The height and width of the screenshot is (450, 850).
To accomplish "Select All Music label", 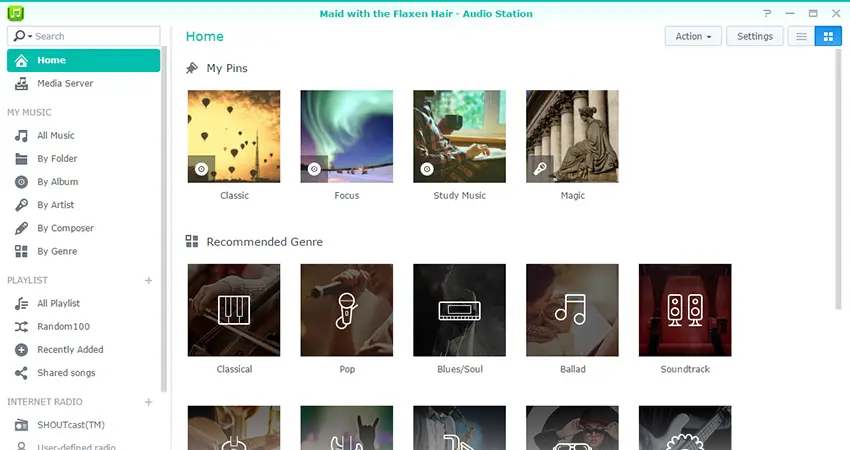I will pyautogui.click(x=56, y=136).
